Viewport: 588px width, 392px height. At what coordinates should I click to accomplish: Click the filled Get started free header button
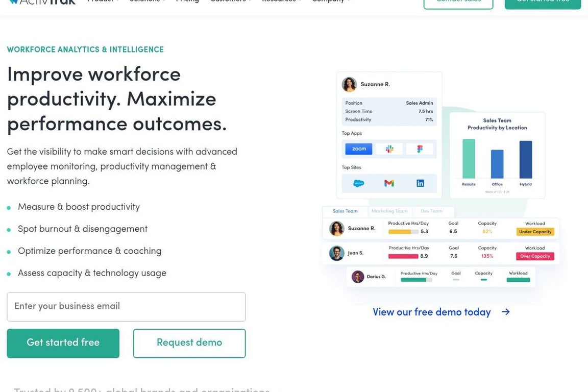tap(543, 2)
